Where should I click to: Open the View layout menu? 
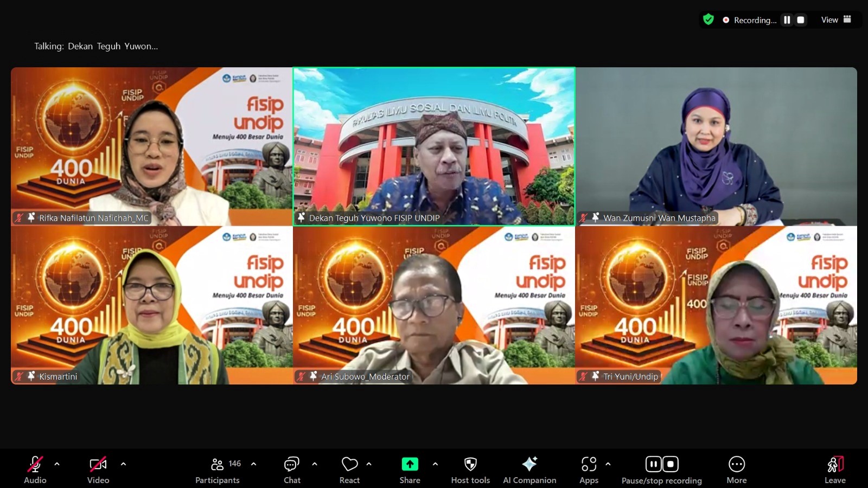tap(835, 20)
